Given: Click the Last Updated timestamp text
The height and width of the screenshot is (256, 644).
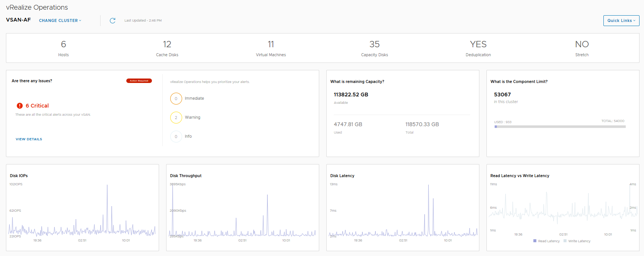Looking at the screenshot, I should click(x=143, y=20).
